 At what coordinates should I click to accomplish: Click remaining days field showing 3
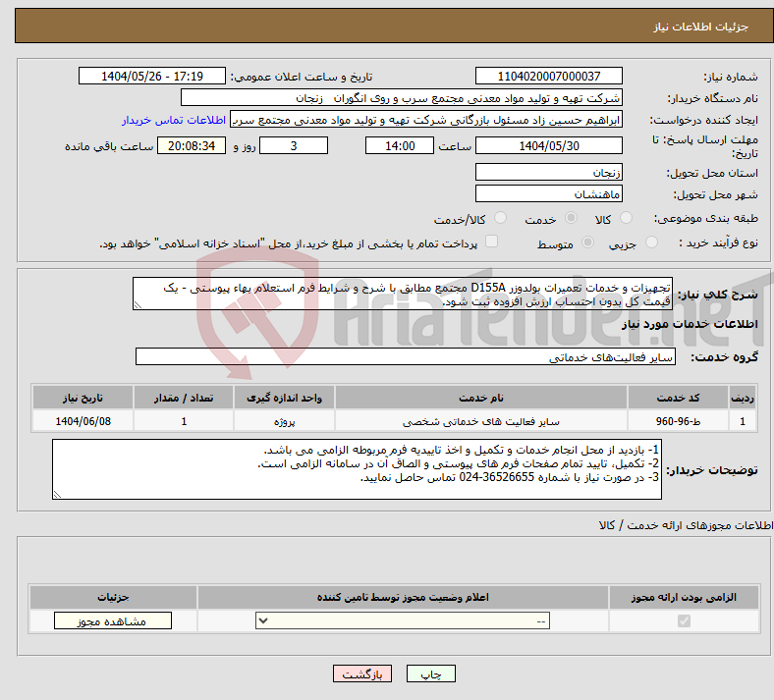[x=294, y=145]
